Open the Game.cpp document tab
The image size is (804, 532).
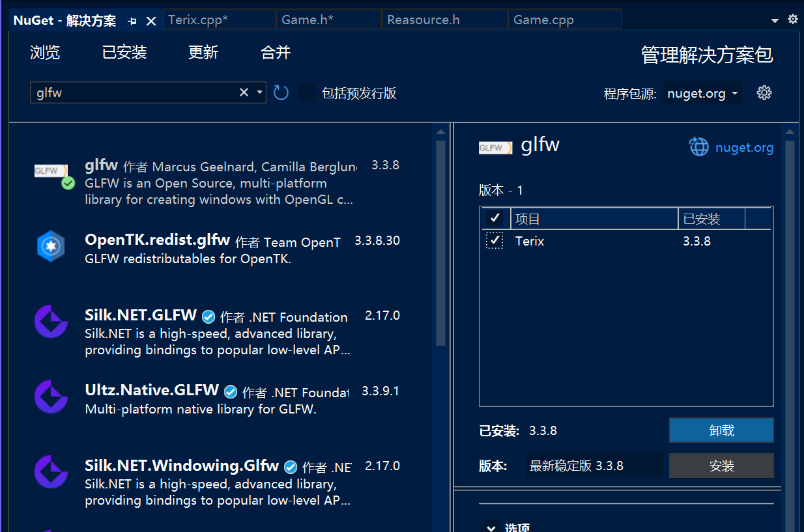click(565, 20)
